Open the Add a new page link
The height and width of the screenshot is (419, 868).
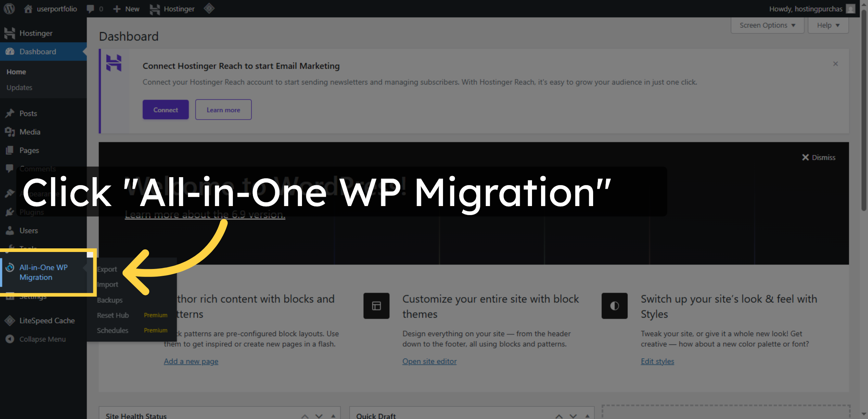191,361
